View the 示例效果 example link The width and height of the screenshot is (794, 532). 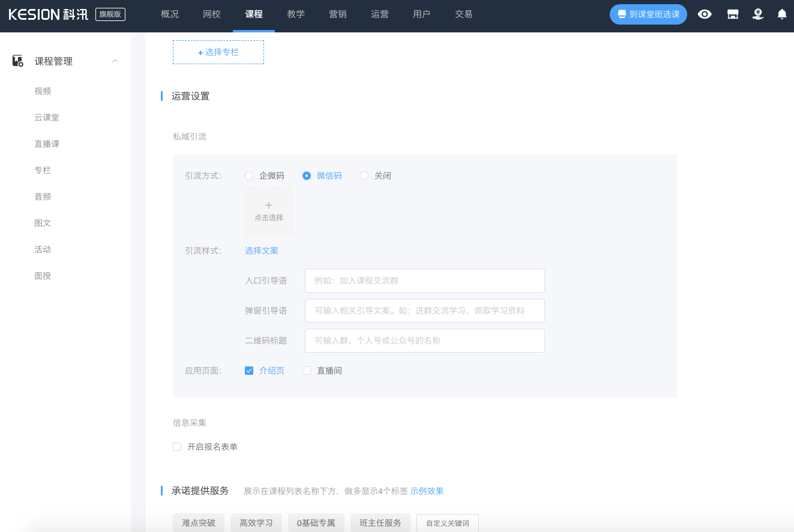(x=427, y=491)
